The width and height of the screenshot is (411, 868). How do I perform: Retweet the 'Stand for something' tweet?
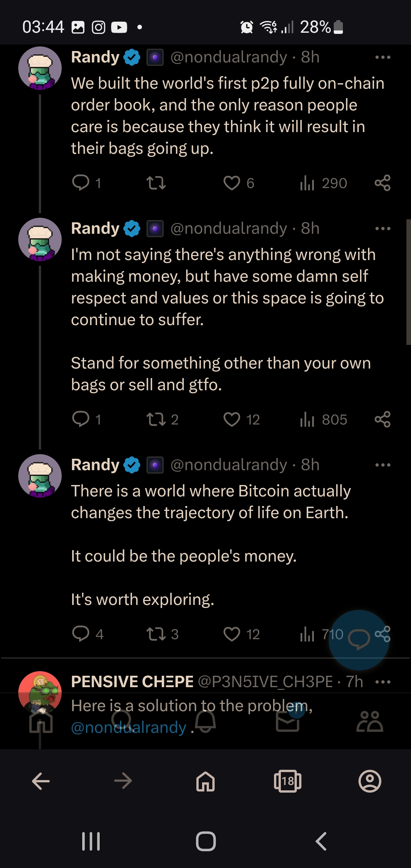pyautogui.click(x=156, y=420)
